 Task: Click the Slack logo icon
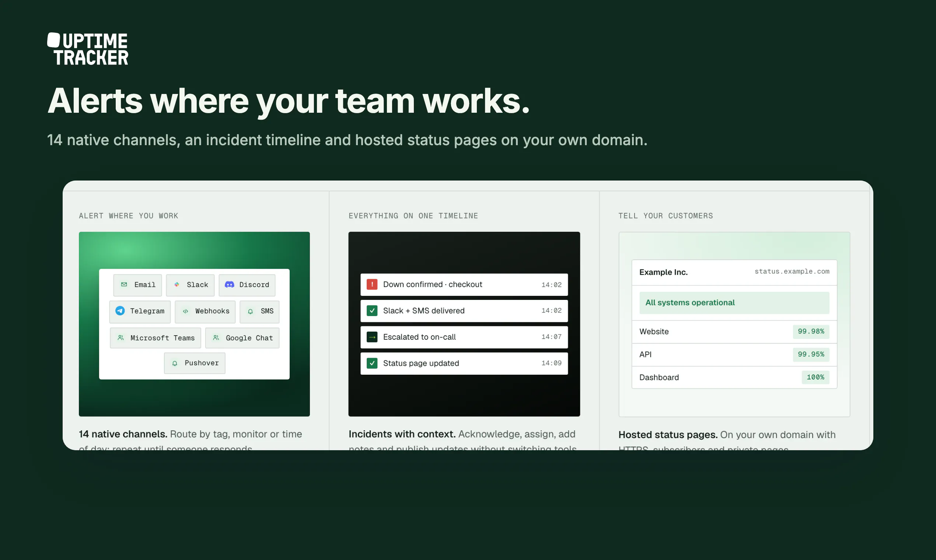[x=177, y=284]
